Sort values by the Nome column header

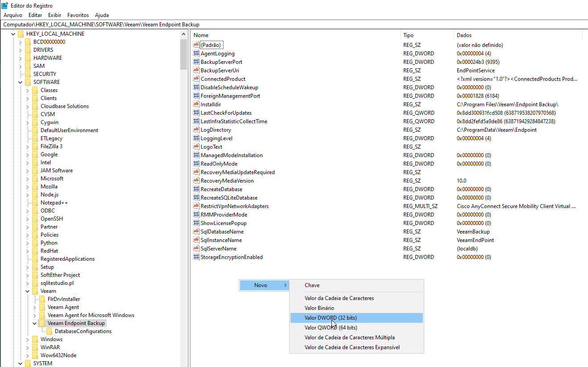(x=296, y=35)
